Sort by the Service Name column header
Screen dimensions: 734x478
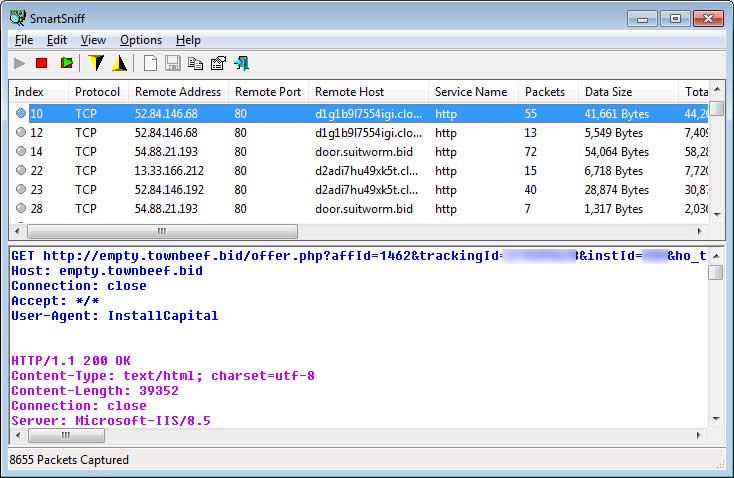click(x=474, y=92)
